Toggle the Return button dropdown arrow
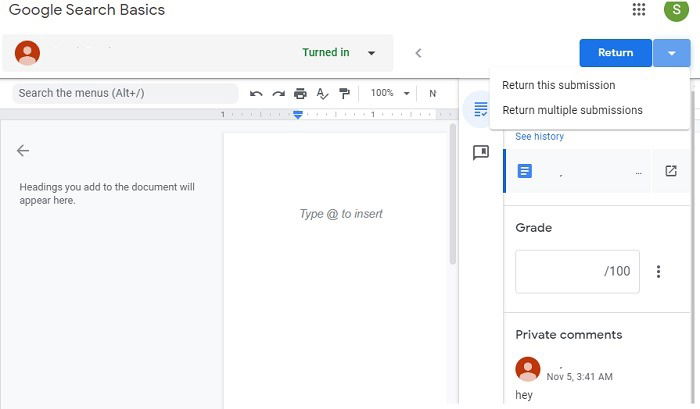The image size is (700, 409). coord(671,53)
